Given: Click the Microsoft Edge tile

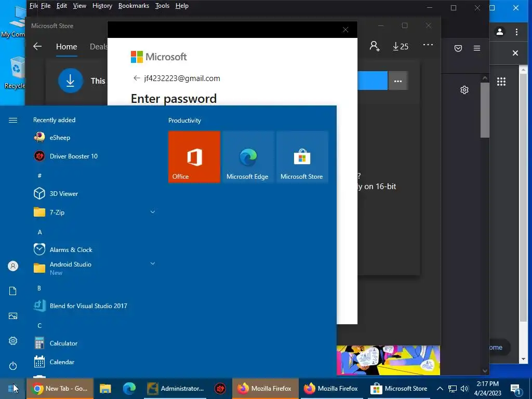Looking at the screenshot, I should [x=248, y=157].
